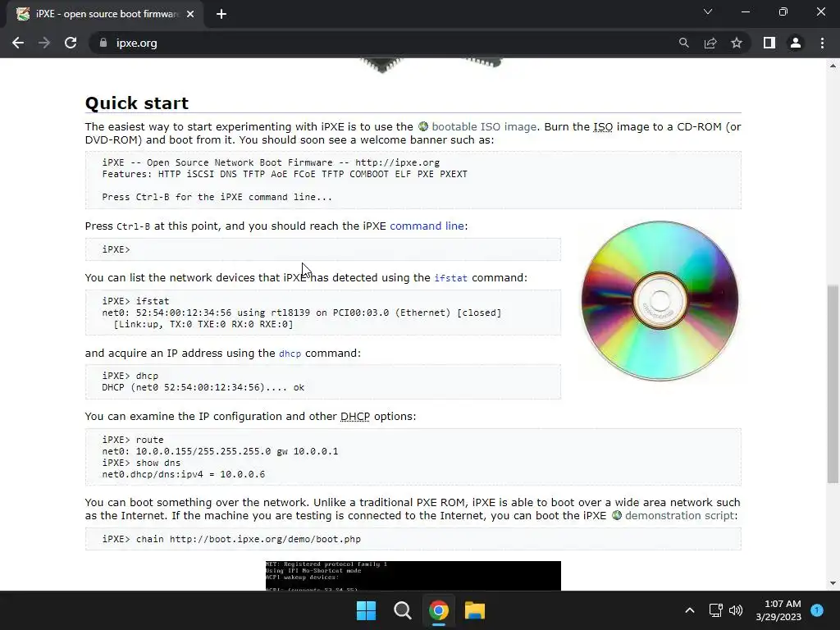Open the ifstat command link
The width and height of the screenshot is (840, 630).
coord(450,278)
